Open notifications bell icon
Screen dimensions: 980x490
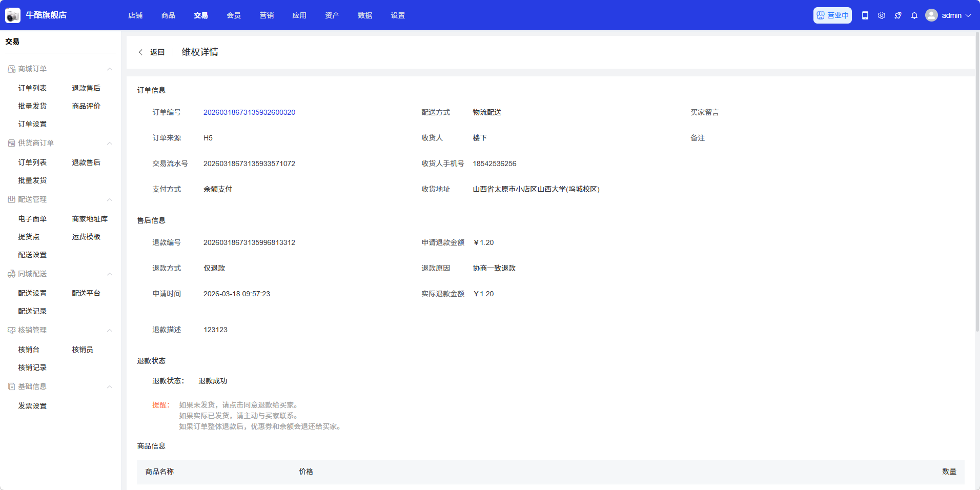914,15
